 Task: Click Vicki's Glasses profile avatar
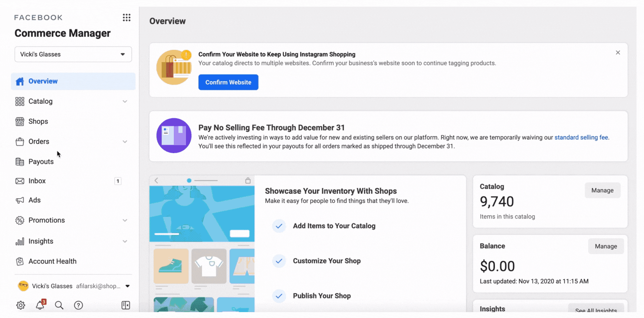click(23, 286)
